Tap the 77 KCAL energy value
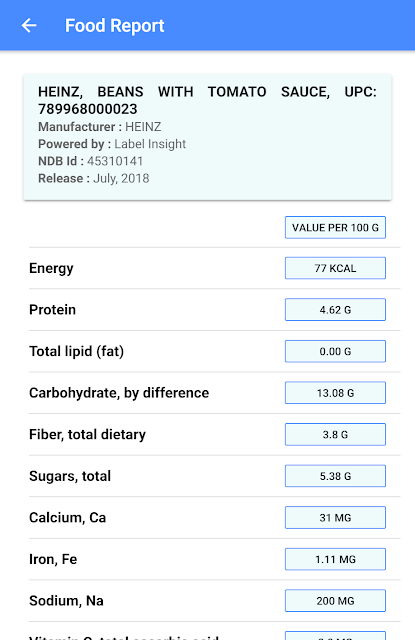Viewport: 415px width, 640px height. click(x=335, y=268)
